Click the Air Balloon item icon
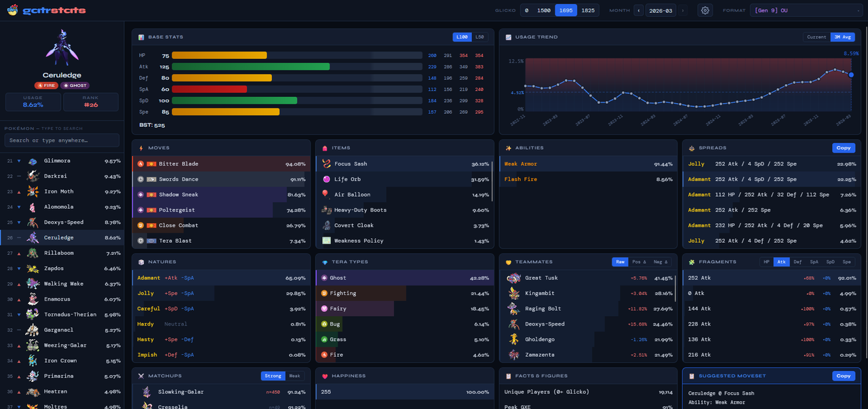This screenshot has width=868, height=409. (x=327, y=195)
